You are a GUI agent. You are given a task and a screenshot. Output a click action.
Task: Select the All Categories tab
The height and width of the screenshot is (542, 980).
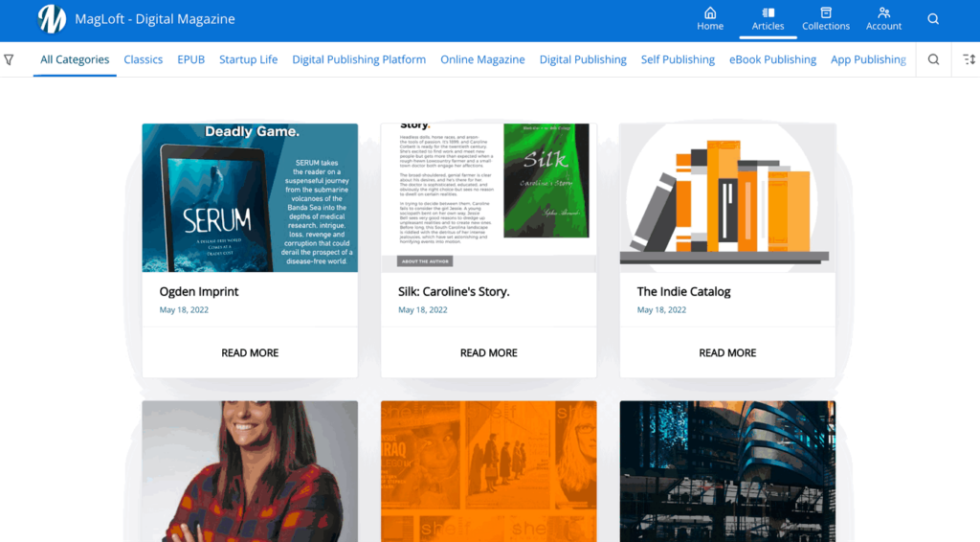(75, 59)
